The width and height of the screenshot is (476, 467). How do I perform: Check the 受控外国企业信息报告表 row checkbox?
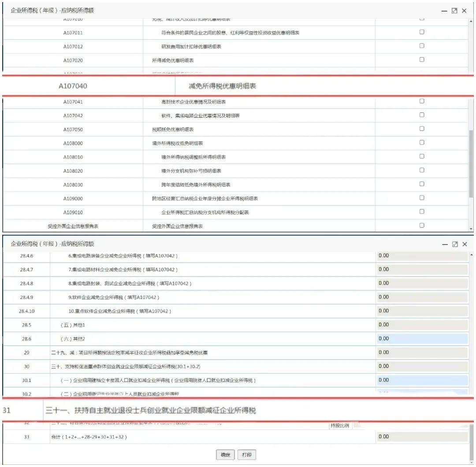point(422,225)
